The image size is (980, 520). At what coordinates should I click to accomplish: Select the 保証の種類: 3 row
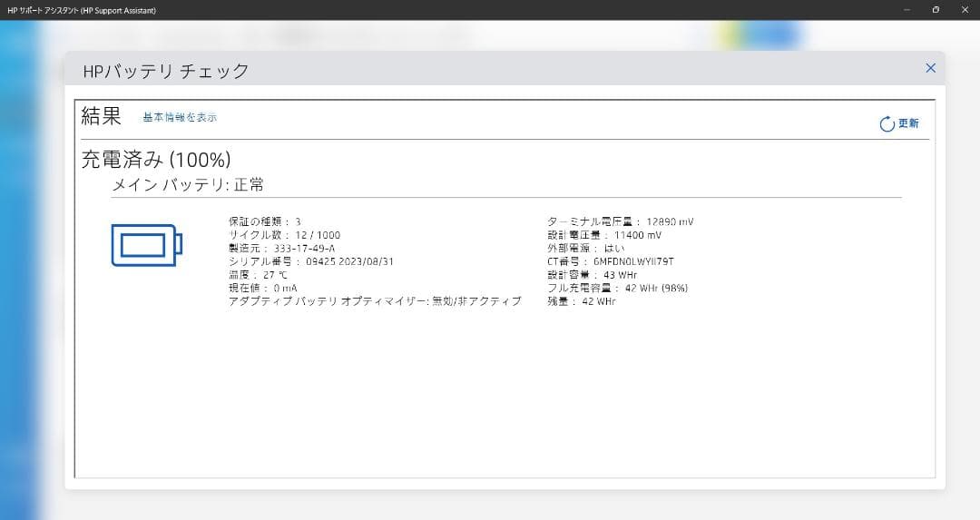coord(265,221)
